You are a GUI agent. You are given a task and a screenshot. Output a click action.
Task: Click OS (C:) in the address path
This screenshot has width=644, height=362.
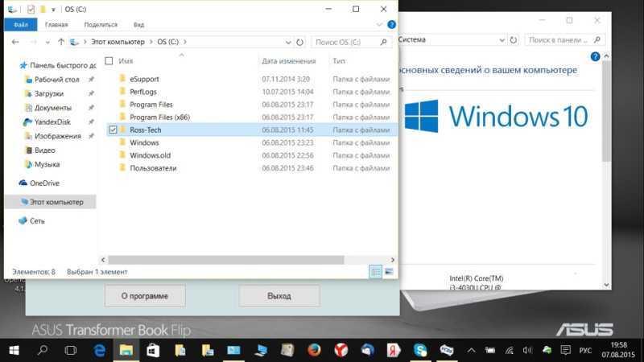pos(168,42)
